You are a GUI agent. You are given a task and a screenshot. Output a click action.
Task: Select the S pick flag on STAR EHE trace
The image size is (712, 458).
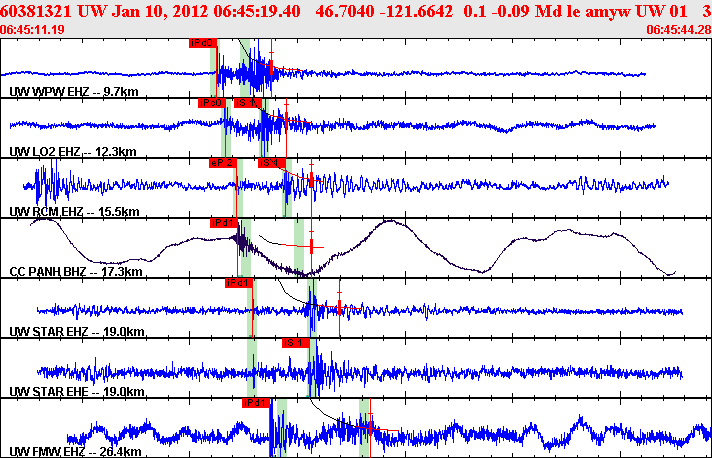point(294,342)
